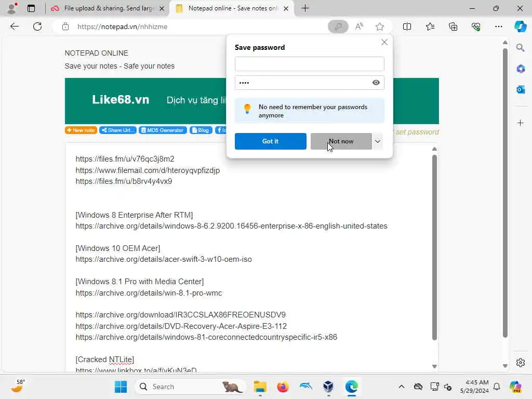532x399 pixels.
Task: Open tab actions menu icon
Action: pos(31,8)
